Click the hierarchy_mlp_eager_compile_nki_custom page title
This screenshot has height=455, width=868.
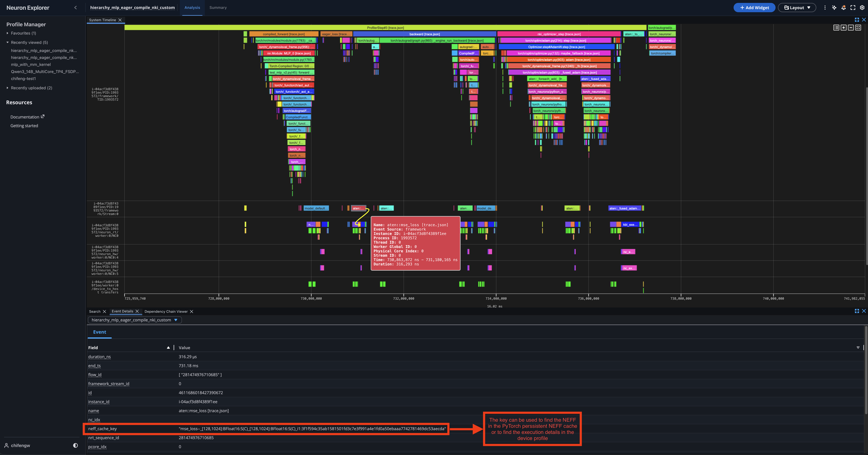pos(132,7)
